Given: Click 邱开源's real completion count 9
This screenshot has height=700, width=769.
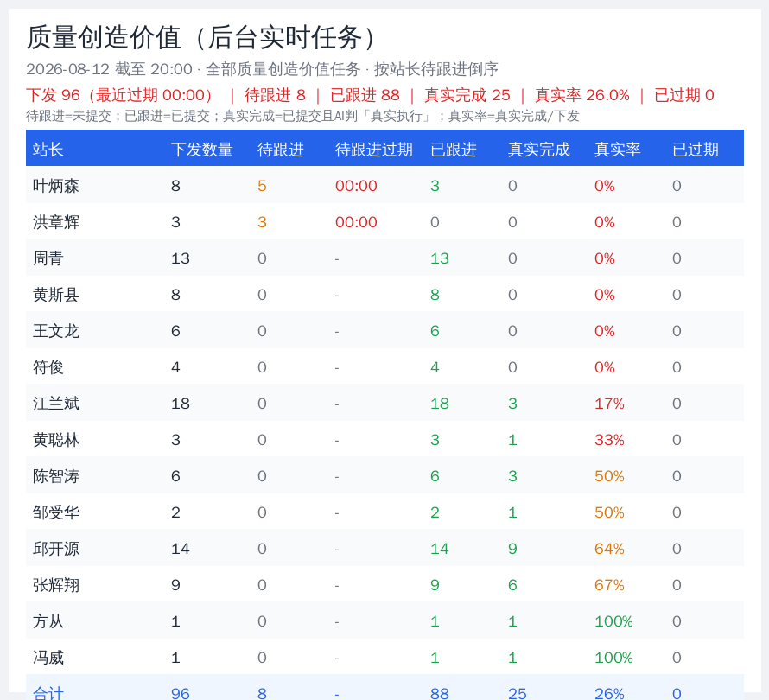Looking at the screenshot, I should coord(512,549).
